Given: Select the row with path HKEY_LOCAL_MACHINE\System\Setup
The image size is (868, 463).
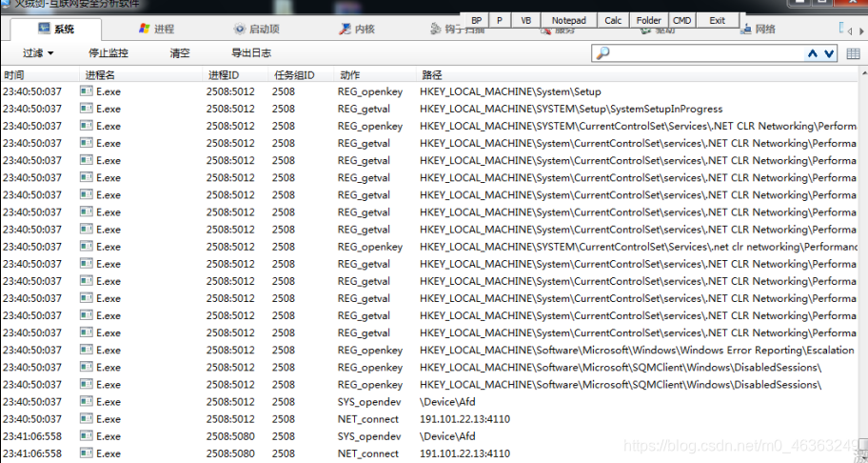Looking at the screenshot, I should click(429, 91).
